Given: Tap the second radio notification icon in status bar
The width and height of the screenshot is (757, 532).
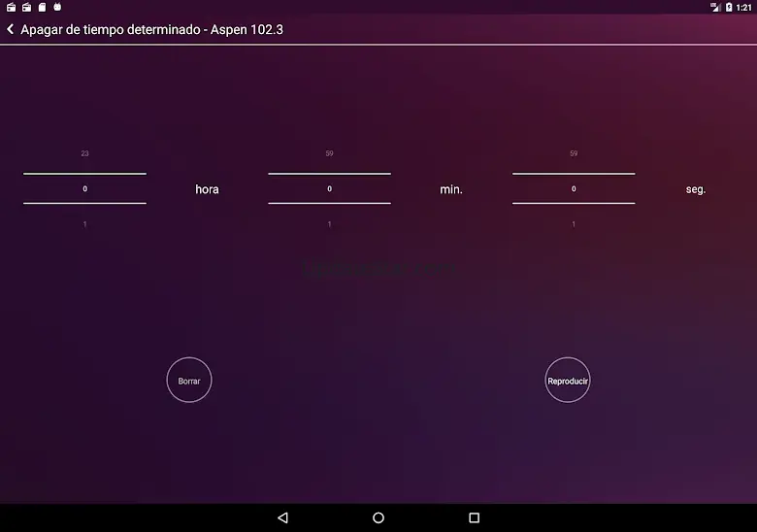Looking at the screenshot, I should coord(26,7).
